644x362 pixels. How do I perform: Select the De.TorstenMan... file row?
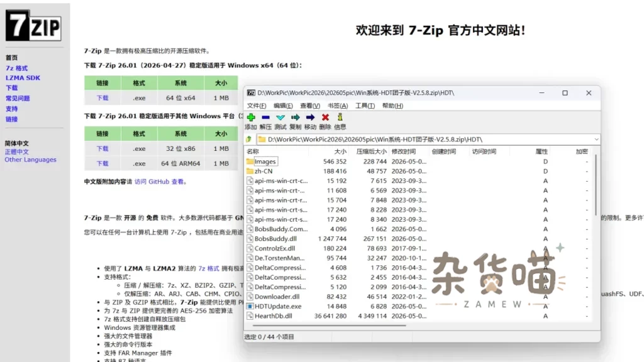pos(418,258)
